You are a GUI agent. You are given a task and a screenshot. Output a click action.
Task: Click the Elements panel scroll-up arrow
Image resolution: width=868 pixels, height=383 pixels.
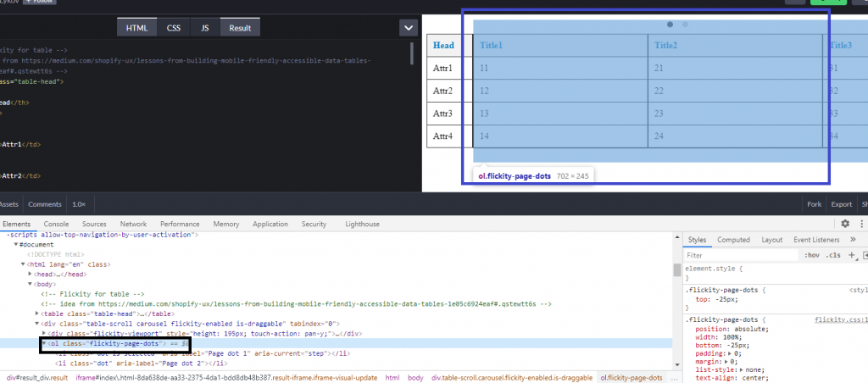pos(677,237)
